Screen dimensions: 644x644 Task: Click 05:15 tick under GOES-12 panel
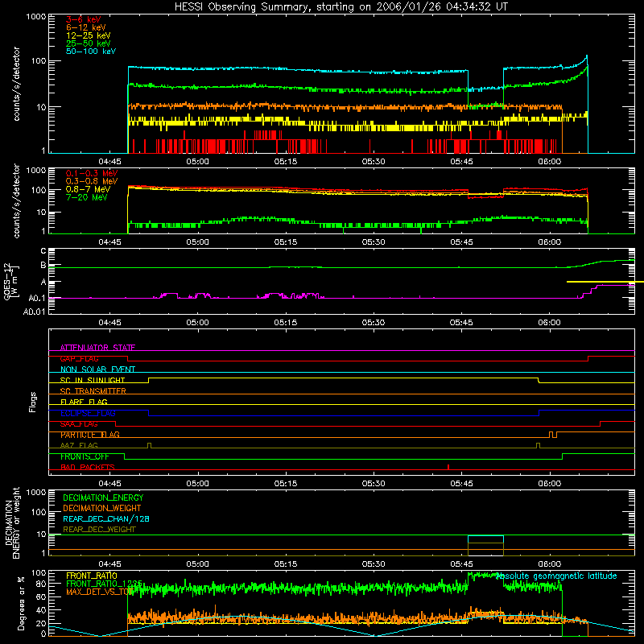tap(286, 323)
